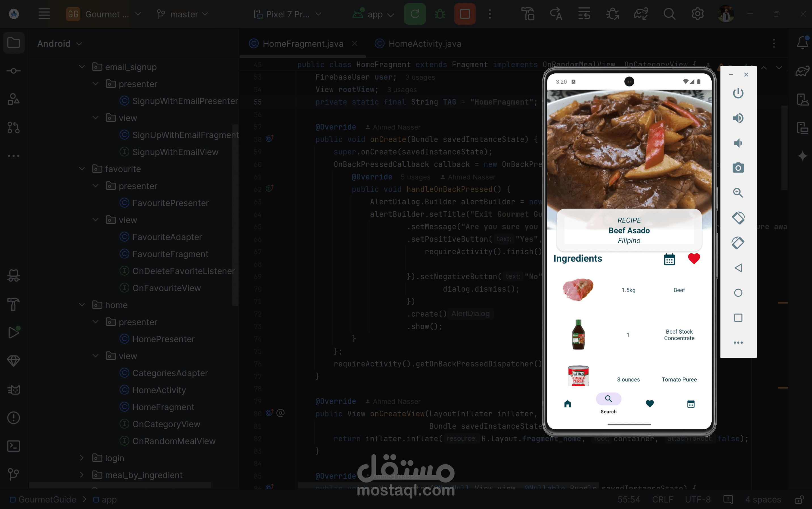Open HomePresenter class in project tree
812x509 pixels.
coord(163,339)
